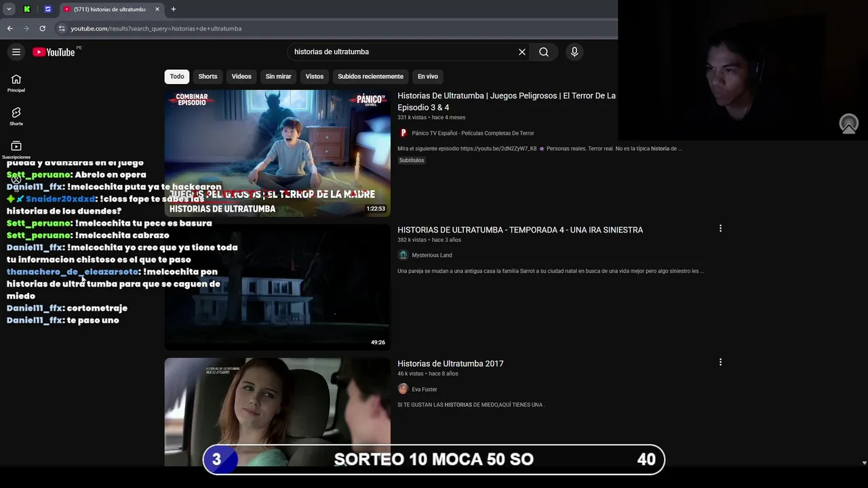The image size is (868, 488).
Task: Click the Daniel11_ffx te paso uno chat message
Action: tap(63, 321)
